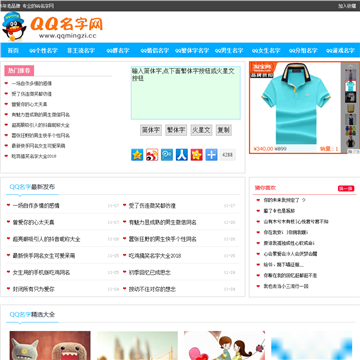Screen dimensions: 360x360
Task: Share via the QQ Zone yellow star icon
Action: point(137,155)
